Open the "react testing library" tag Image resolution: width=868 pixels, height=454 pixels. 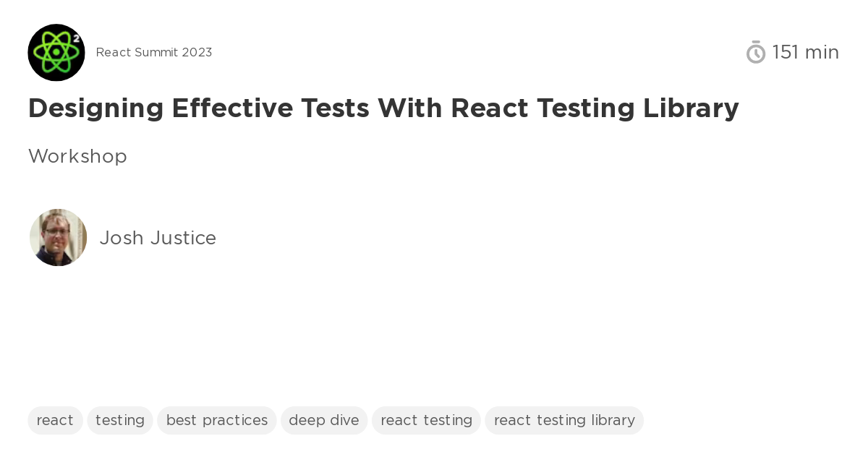(564, 420)
